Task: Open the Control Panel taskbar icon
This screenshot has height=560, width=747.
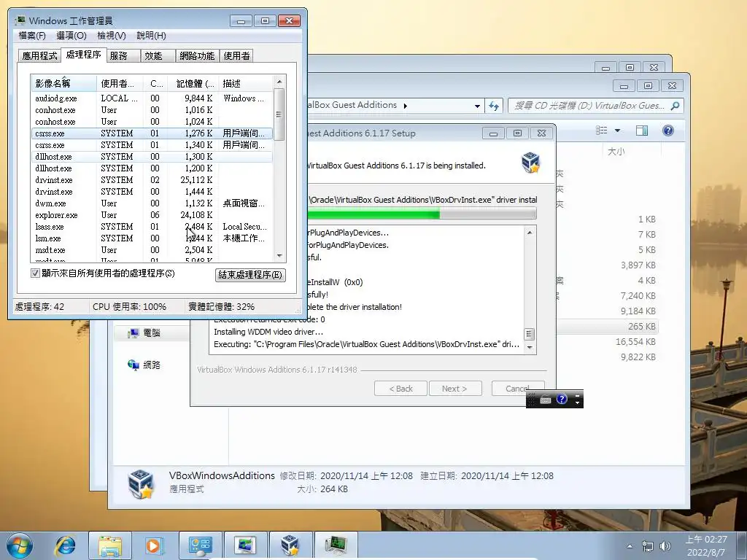Action: point(200,545)
